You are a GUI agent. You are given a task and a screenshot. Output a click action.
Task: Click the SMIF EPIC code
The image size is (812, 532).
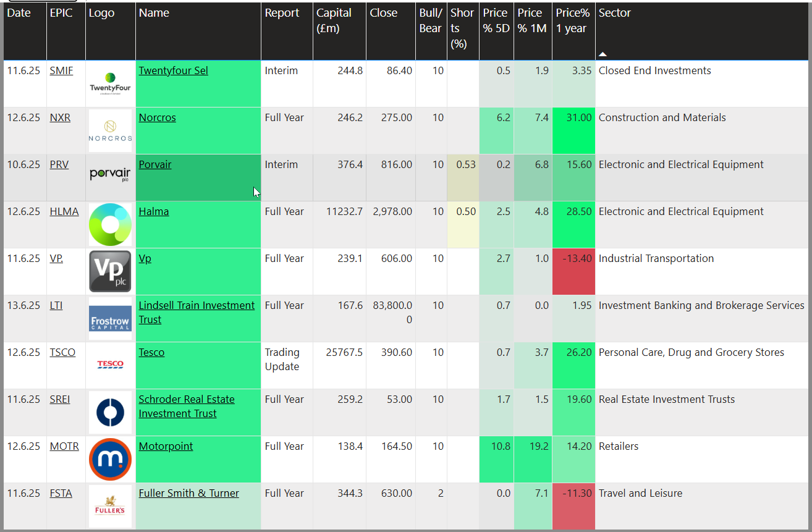click(61, 70)
